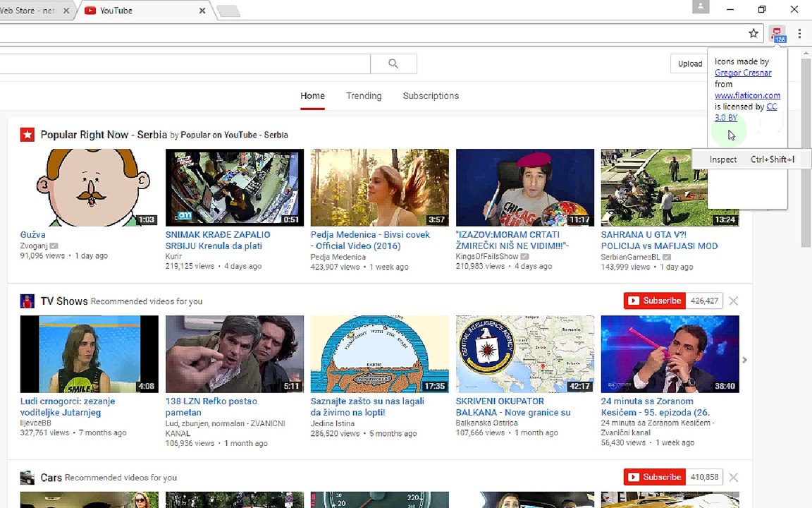The image size is (812, 508).
Task: Open SNIMAK KRAĐE ZAPALIO SRBIJU title
Action: point(218,241)
